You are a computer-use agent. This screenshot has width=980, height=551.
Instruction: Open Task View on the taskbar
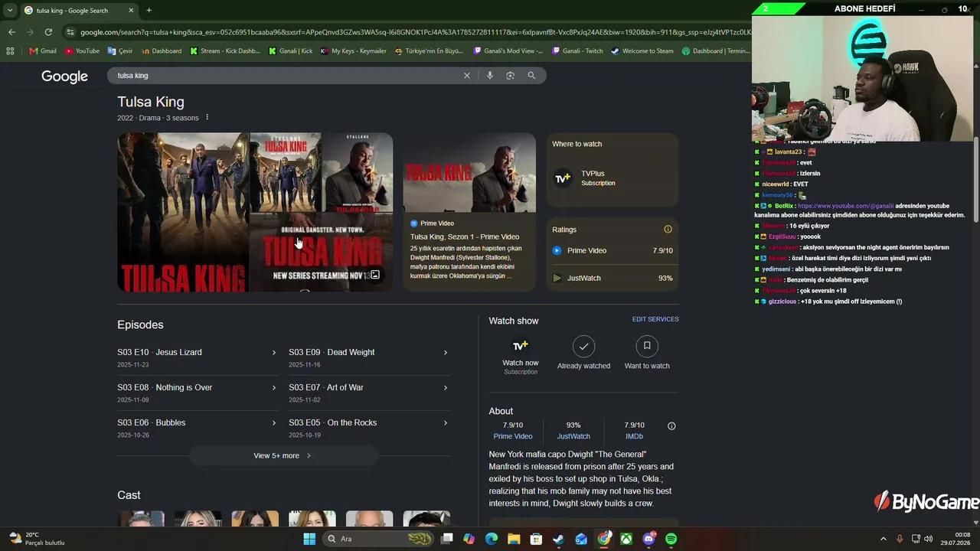[447, 539]
